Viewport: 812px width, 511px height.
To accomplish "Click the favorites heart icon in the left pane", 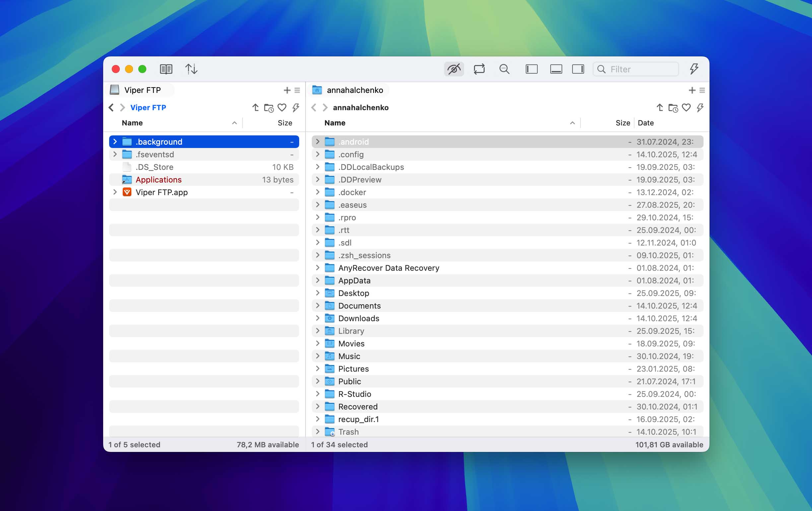I will (282, 108).
